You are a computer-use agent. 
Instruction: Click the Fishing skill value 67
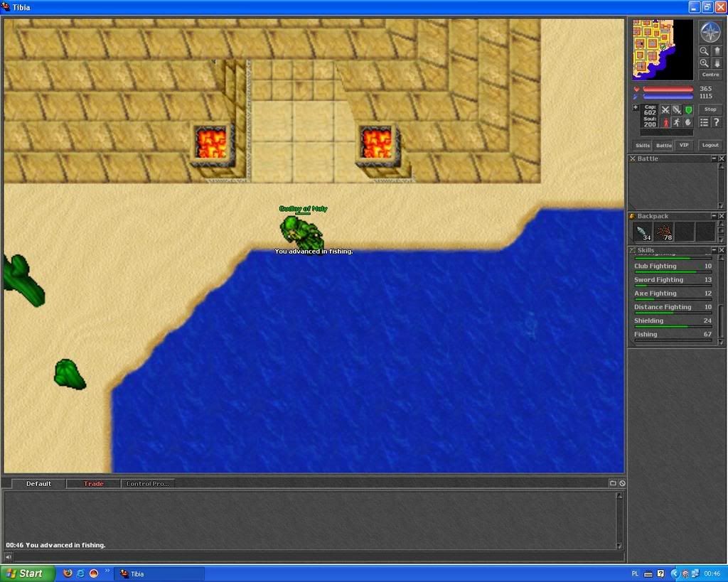[707, 334]
